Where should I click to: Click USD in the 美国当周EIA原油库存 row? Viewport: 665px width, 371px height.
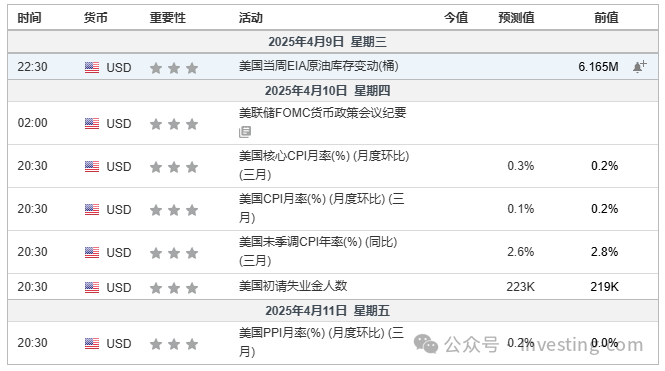[119, 68]
